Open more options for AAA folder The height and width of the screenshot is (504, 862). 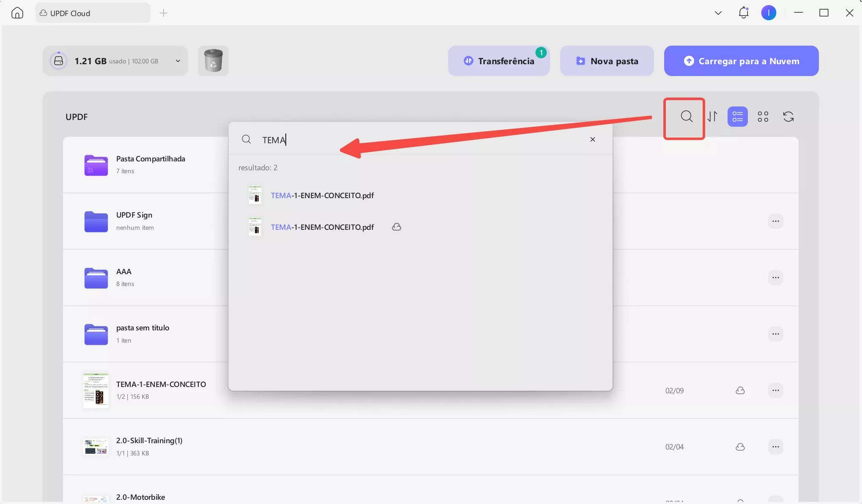tap(775, 278)
